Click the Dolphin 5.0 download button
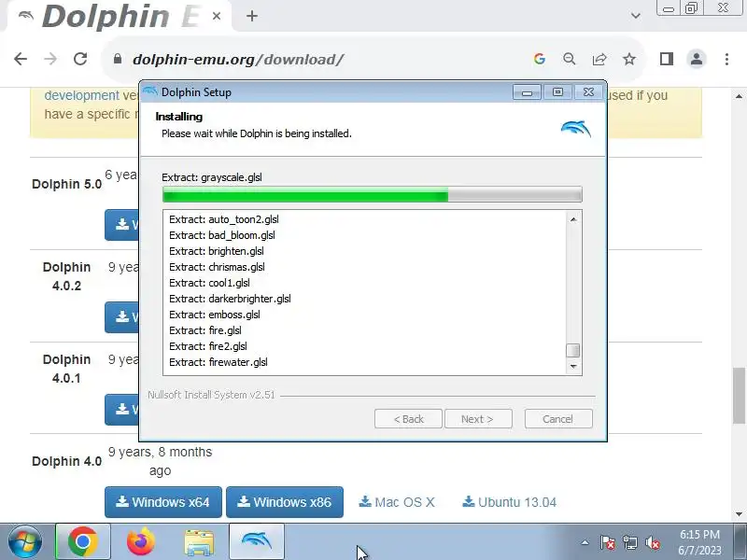The height and width of the screenshot is (560, 747). (x=122, y=225)
